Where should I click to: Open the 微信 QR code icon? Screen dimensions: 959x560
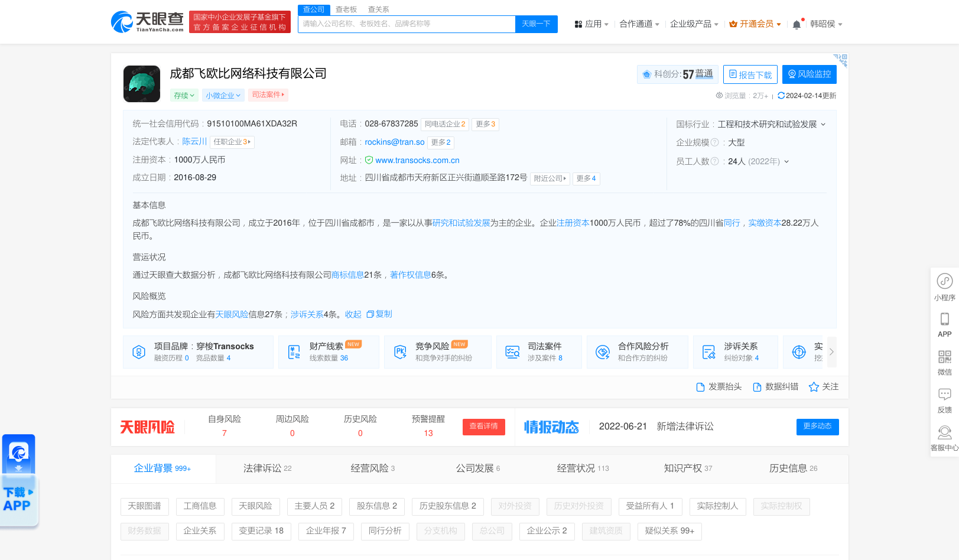[944, 357]
